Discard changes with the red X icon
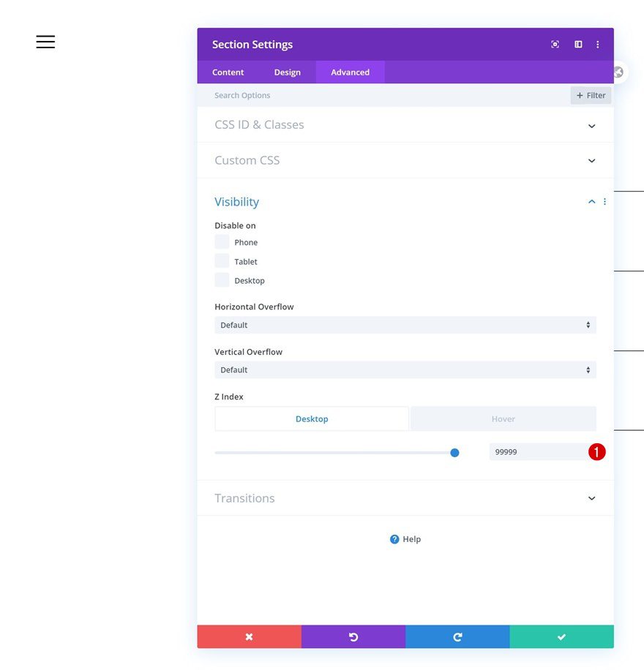 pyautogui.click(x=249, y=636)
